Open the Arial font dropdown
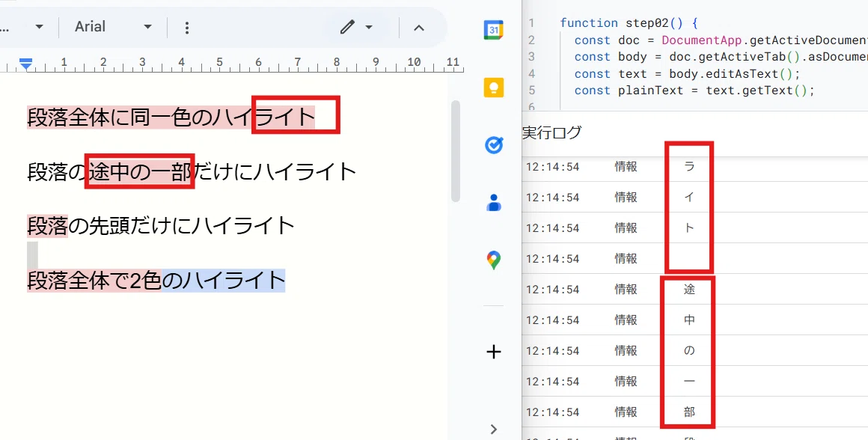Viewport: 868px width, 440px height. pyautogui.click(x=113, y=27)
